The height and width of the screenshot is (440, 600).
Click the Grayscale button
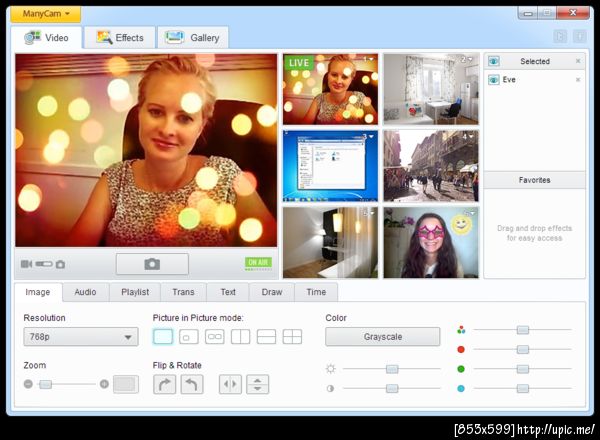click(x=383, y=337)
